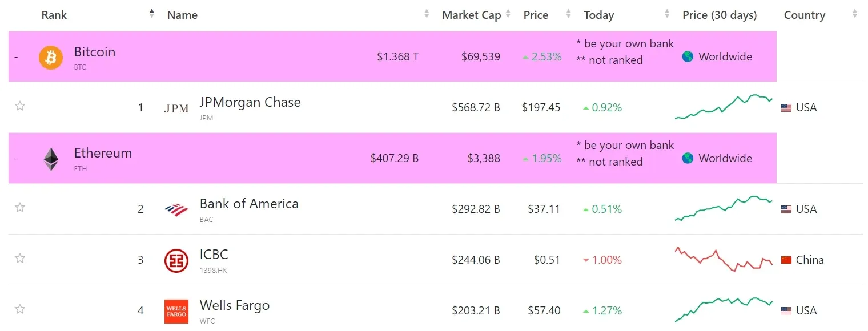This screenshot has height=331, width=868.
Task: Click the Bank of America flag logo
Action: [x=176, y=209]
